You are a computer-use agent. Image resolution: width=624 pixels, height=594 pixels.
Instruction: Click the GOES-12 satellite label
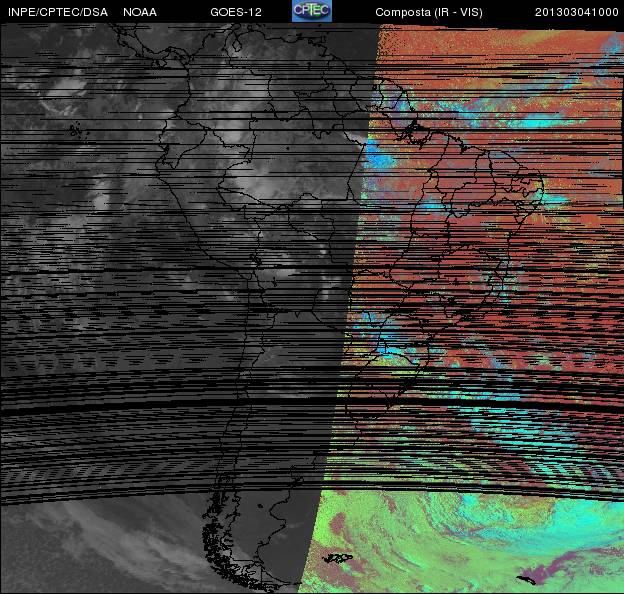236,12
